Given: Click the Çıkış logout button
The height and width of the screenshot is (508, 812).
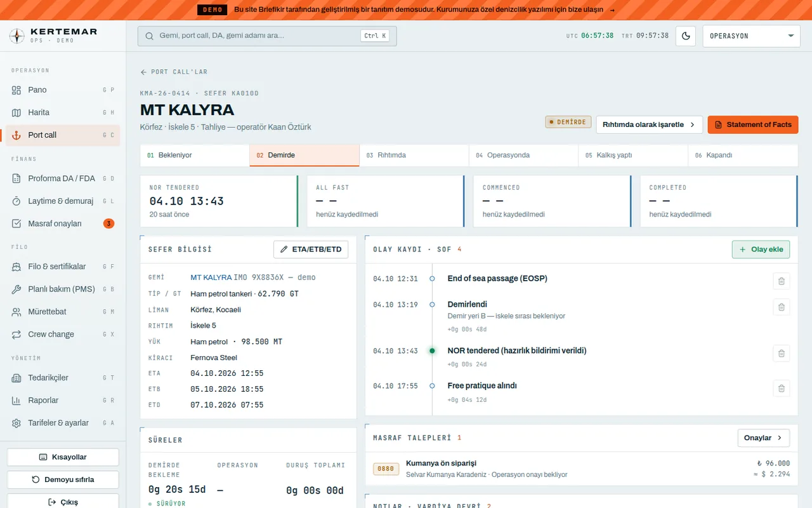Looking at the screenshot, I should pos(63,502).
